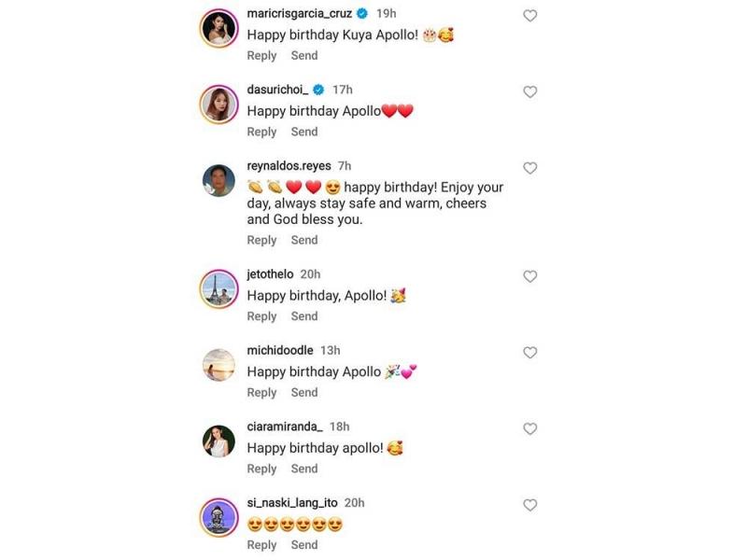747x560 pixels.
Task: Click the verified badge beside dasurichoi_
Action: [318, 90]
